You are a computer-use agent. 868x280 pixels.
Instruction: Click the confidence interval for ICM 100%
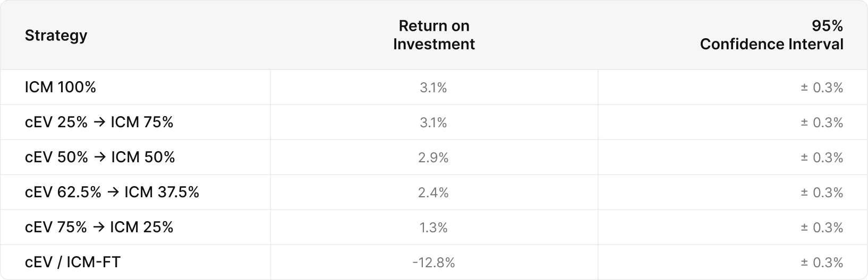822,87
